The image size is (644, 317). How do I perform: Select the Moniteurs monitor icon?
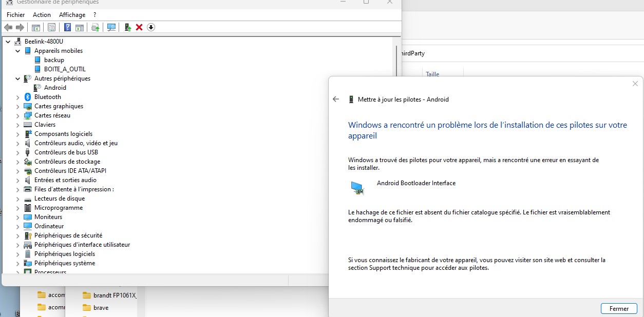coord(28,217)
